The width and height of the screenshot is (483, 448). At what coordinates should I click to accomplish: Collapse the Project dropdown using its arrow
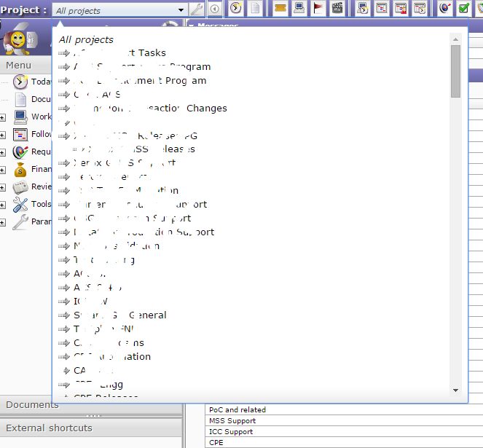point(181,10)
